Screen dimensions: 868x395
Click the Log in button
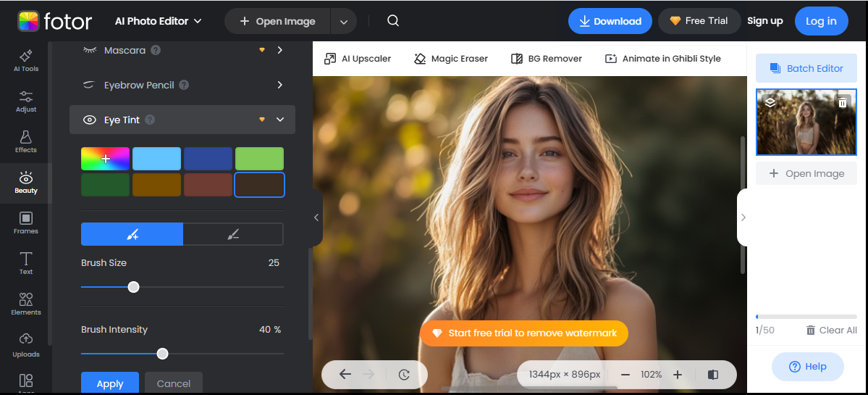pos(821,21)
